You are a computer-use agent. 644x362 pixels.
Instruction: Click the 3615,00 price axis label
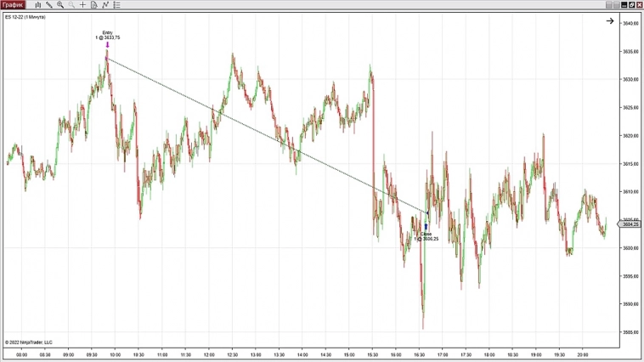pyautogui.click(x=630, y=163)
